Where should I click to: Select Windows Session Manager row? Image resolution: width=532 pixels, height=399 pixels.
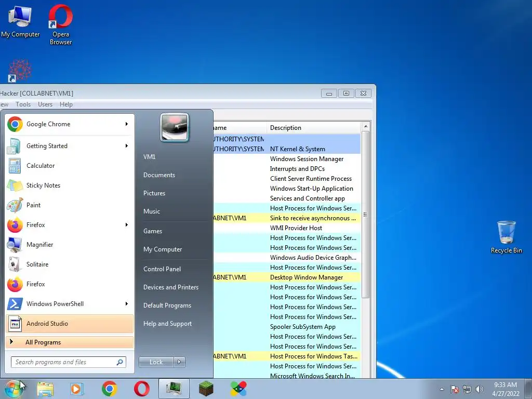pos(287,159)
